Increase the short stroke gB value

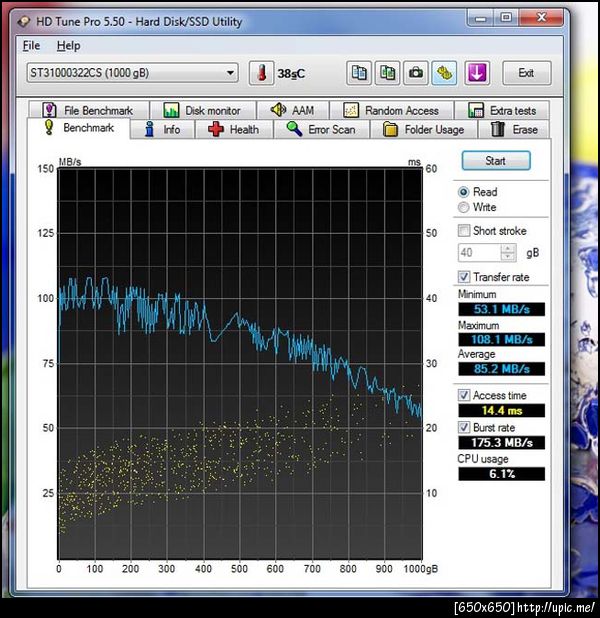click(508, 248)
